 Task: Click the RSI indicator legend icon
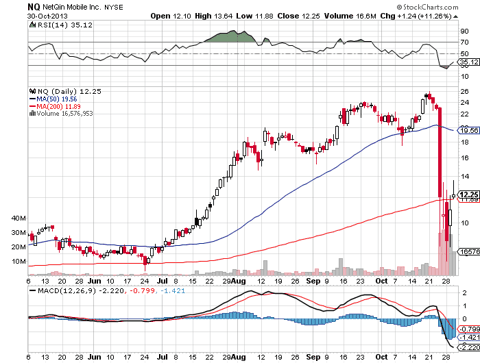click(x=32, y=25)
